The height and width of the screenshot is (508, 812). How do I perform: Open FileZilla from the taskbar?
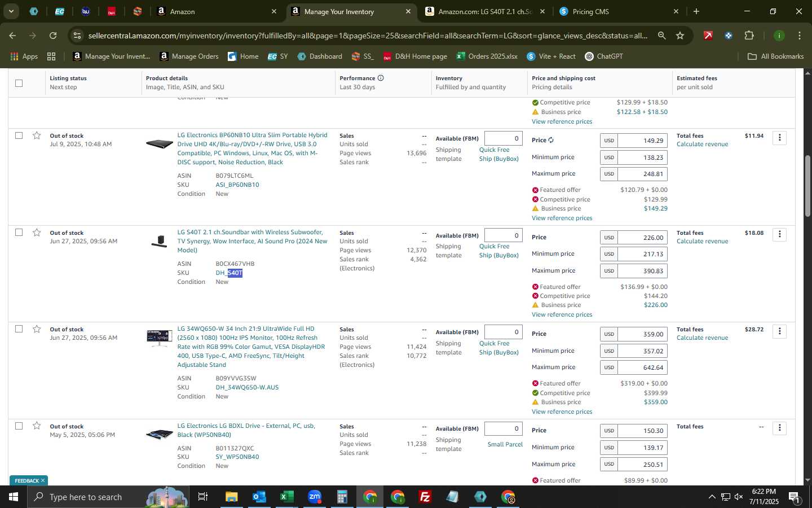click(425, 497)
